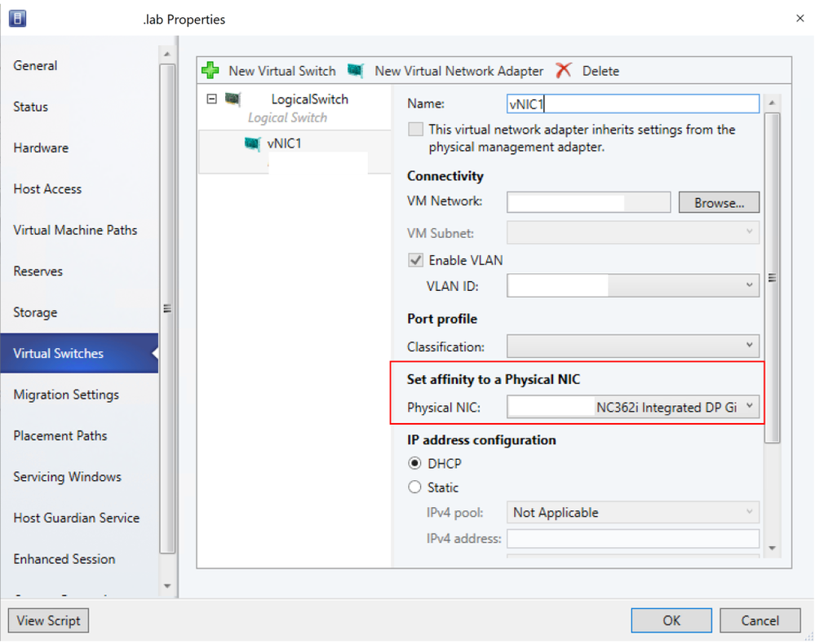Click the View Script button
The image size is (815, 644).
(48, 620)
